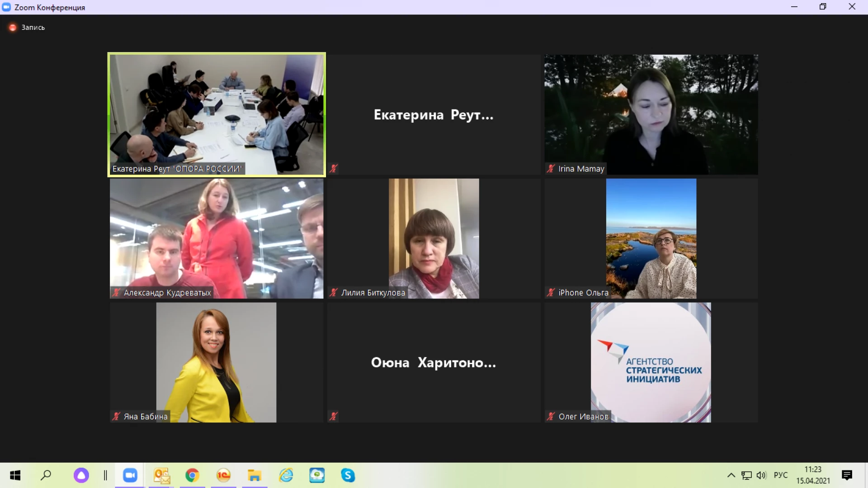Open Google Chrome from the taskbar
Screen dimensions: 868x488
(192, 475)
